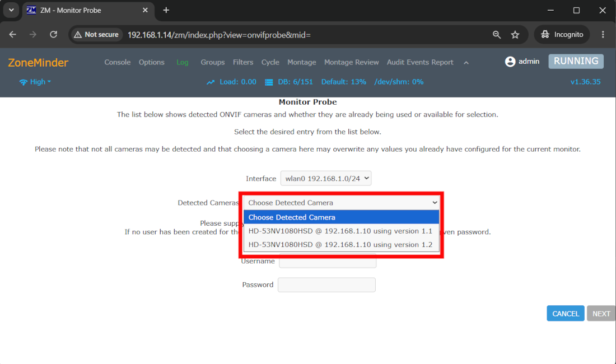Screen dimensions: 616x364
Task: Collapse the navbar with the up chevron
Action: pyautogui.click(x=466, y=63)
